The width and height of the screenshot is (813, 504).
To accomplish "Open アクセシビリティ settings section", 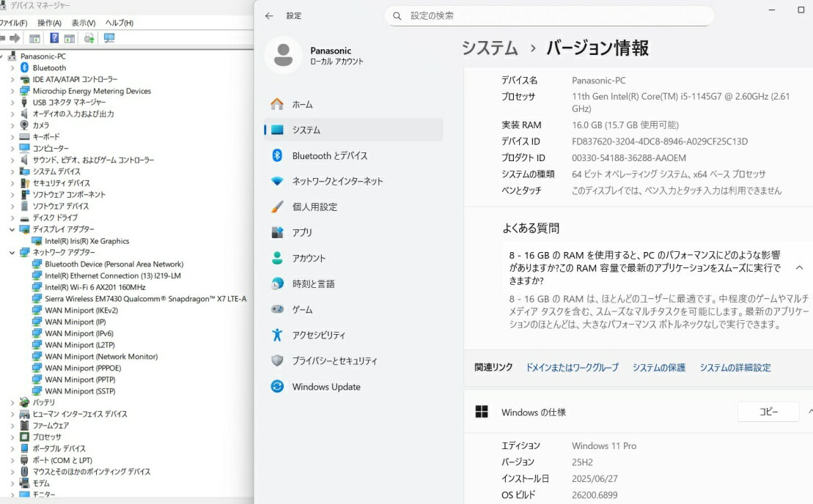I will (318, 335).
